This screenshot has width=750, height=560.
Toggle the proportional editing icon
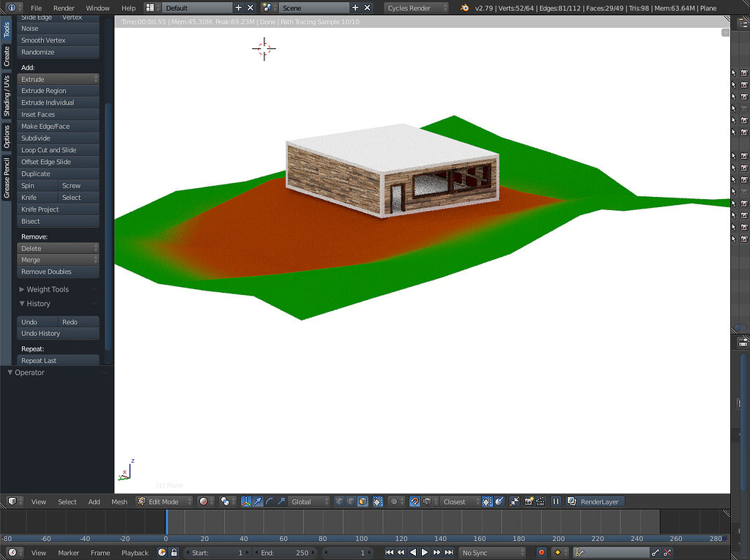click(393, 501)
